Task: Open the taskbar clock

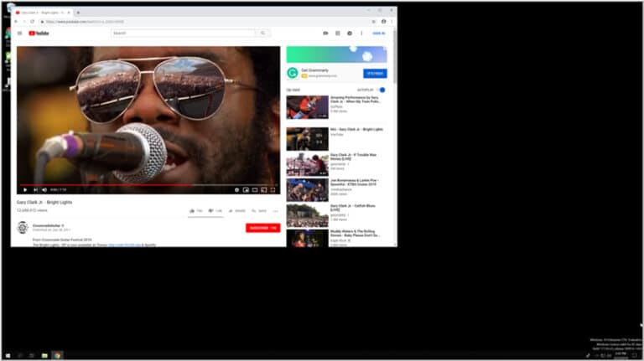Action: pos(621,355)
